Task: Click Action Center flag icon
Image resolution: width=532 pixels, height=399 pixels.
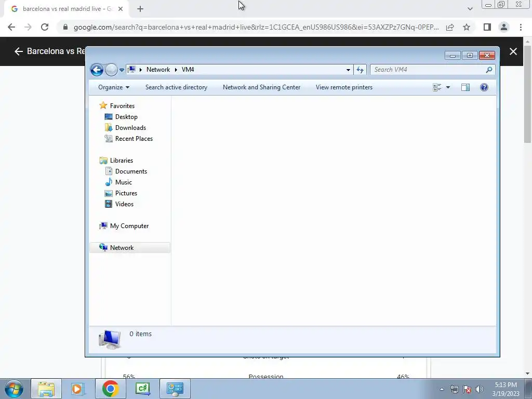Action: [x=467, y=389]
